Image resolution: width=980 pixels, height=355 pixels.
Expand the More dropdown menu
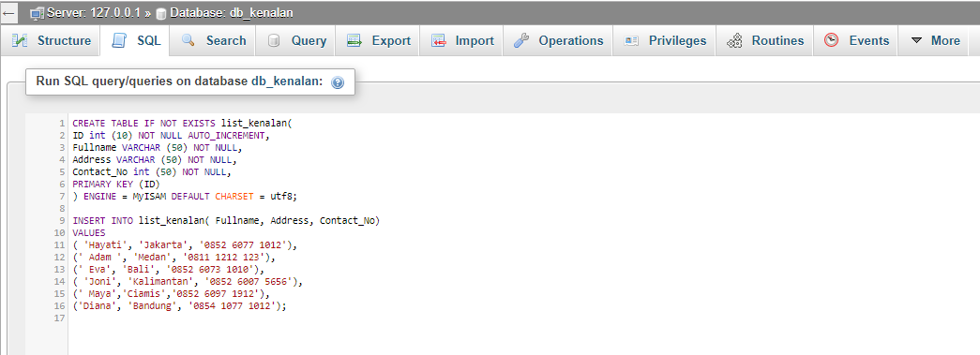pyautogui.click(x=935, y=40)
